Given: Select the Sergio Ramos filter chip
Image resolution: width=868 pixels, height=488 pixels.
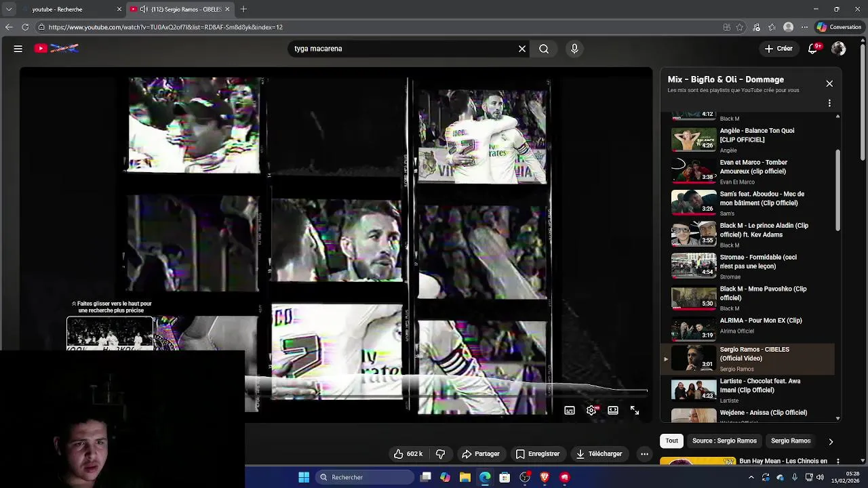Looking at the screenshot, I should tap(791, 441).
